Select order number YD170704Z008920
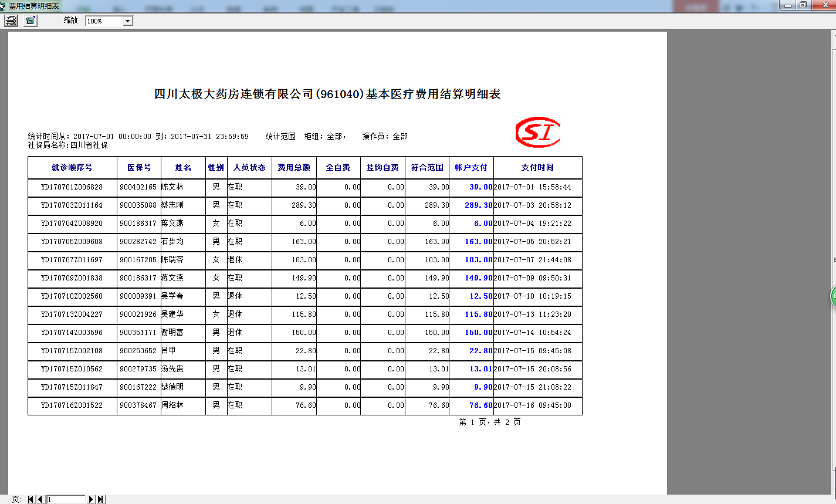 (72, 224)
